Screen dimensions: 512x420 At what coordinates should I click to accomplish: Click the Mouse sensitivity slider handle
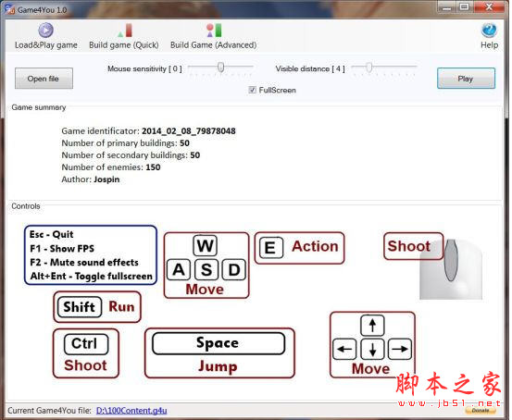pyautogui.click(x=220, y=68)
